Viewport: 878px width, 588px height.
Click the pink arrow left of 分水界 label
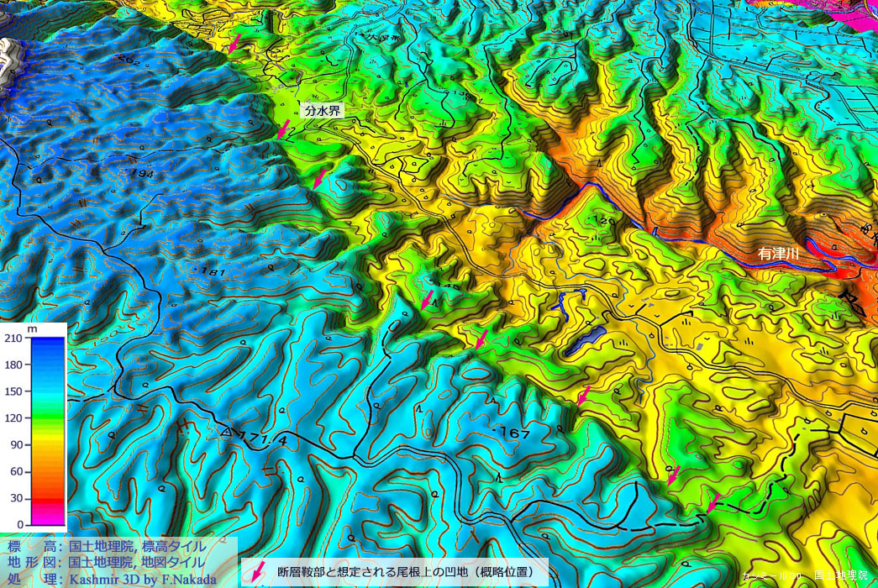pyautogui.click(x=284, y=129)
